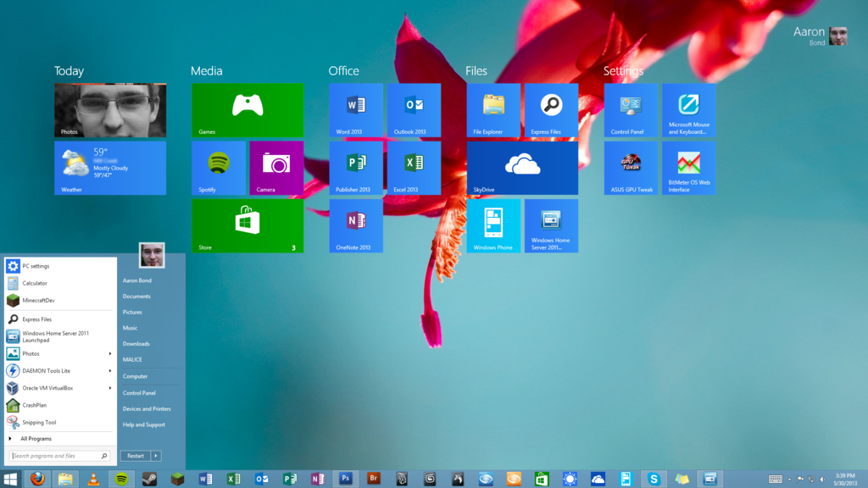Open BitMeter OS Web Interface tile
This screenshot has height=488, width=868.
pos(688,168)
